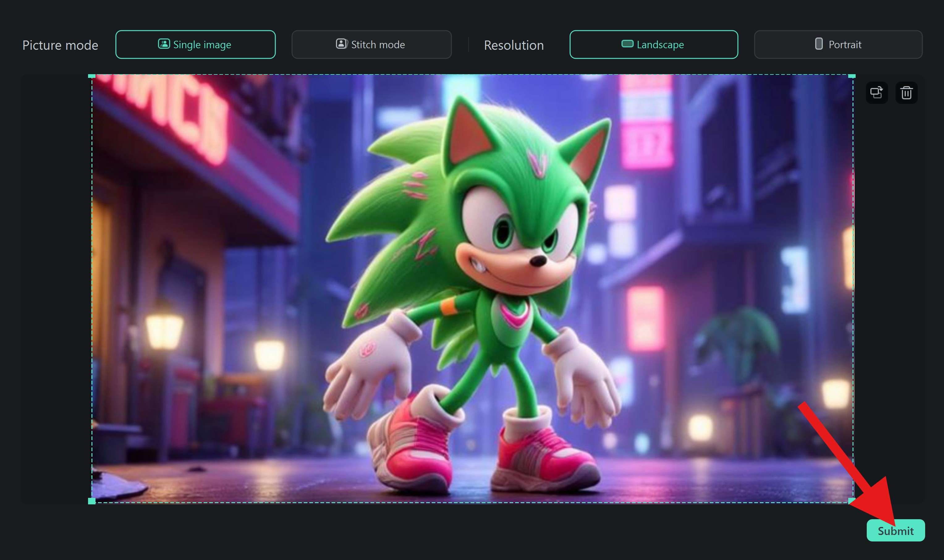
Task: Click the Resolution label
Action: [514, 45]
